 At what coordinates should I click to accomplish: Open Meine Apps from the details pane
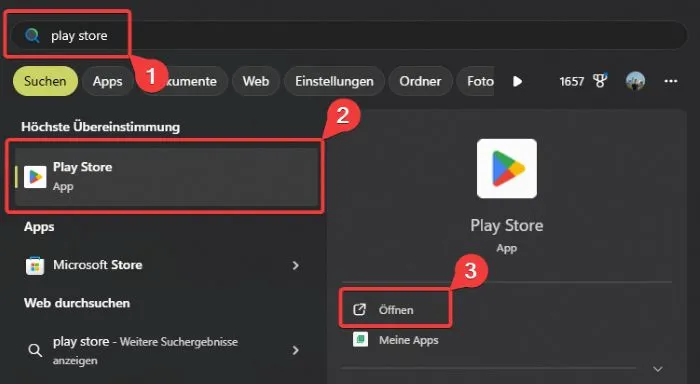coord(408,340)
